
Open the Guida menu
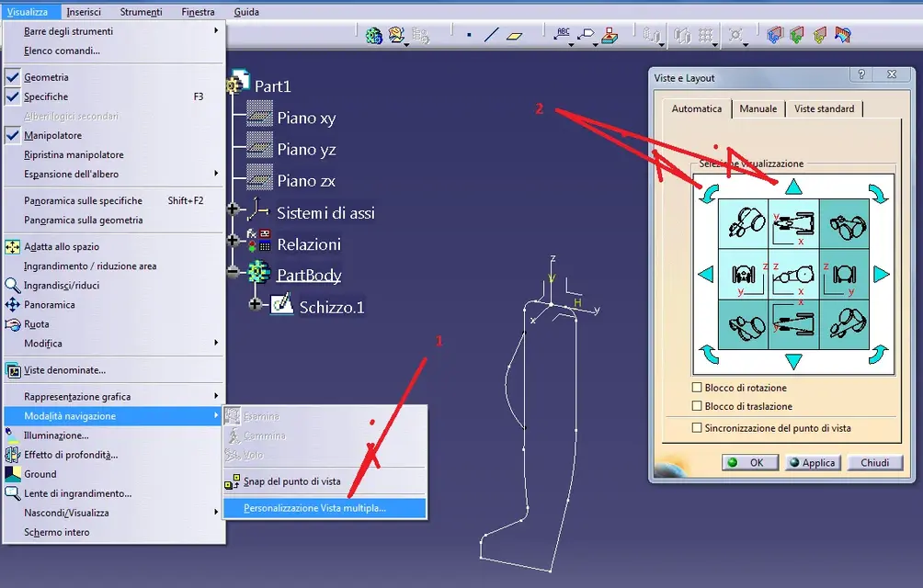[x=246, y=12]
